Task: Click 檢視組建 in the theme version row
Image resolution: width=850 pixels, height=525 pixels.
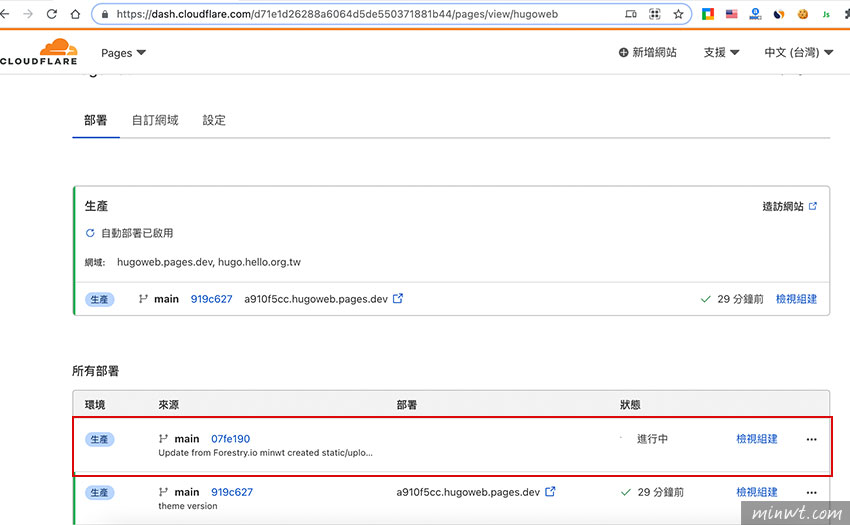Action: click(x=757, y=492)
